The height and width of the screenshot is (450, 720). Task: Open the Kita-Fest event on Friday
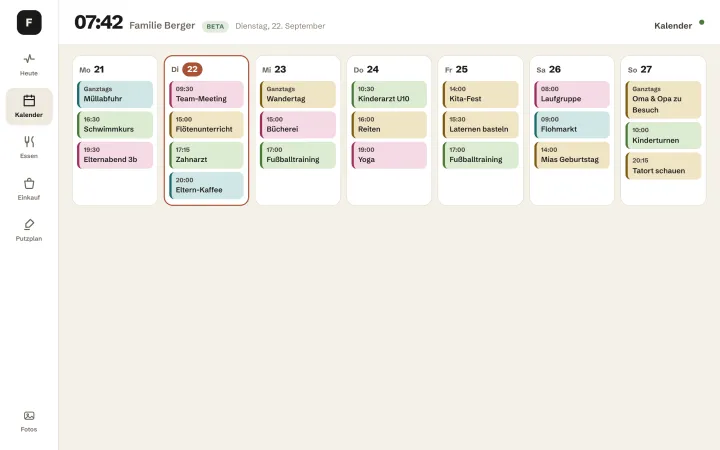click(x=480, y=94)
